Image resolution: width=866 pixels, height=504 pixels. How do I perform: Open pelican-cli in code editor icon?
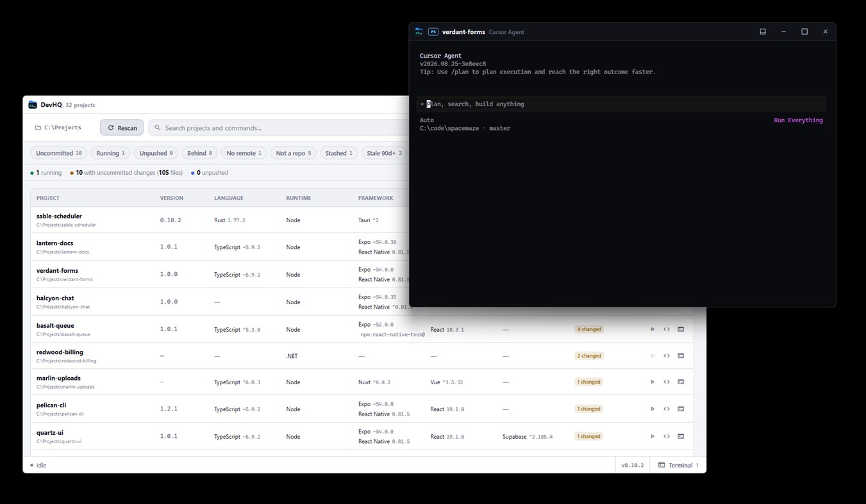tap(667, 409)
